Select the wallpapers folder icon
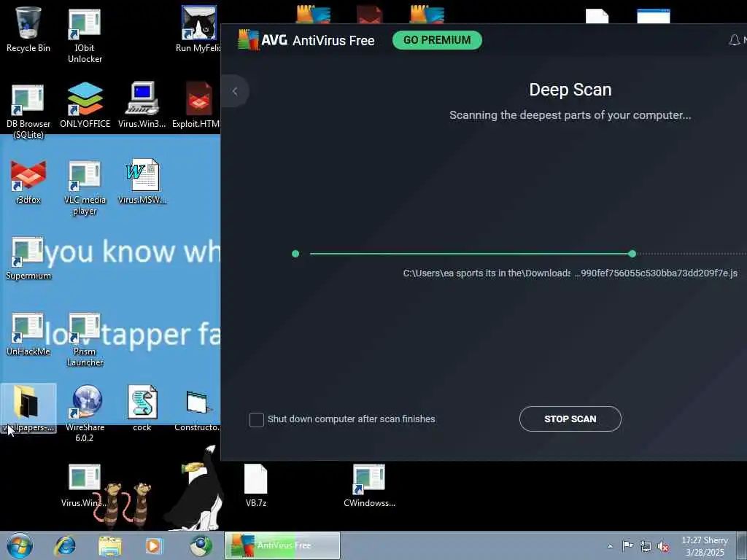The height and width of the screenshot is (560, 747). (x=28, y=408)
